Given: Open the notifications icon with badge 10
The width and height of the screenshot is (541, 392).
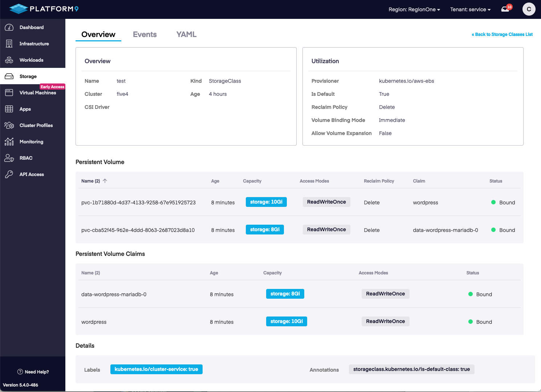Looking at the screenshot, I should (x=506, y=9).
